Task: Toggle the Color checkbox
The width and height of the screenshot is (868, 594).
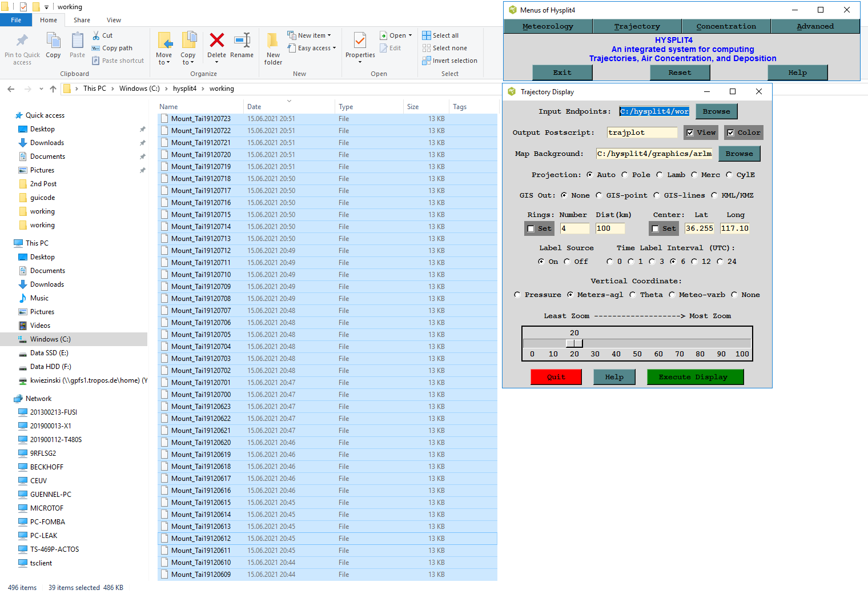Action: (x=730, y=133)
